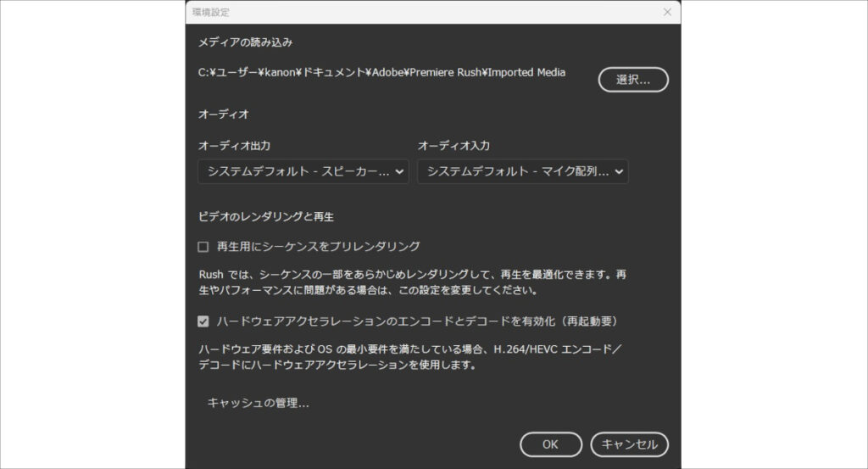The image size is (868, 469).
Task: Click the ビデオのレンダリングと再生 heading
Action: (265, 216)
